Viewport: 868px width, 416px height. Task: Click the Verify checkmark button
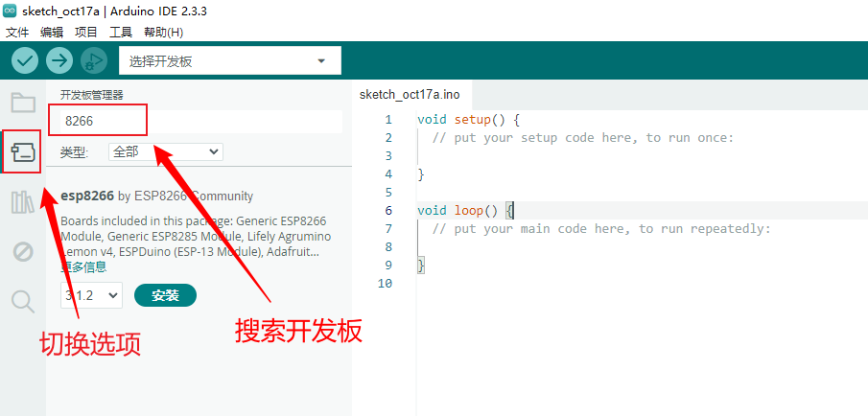(x=25, y=60)
